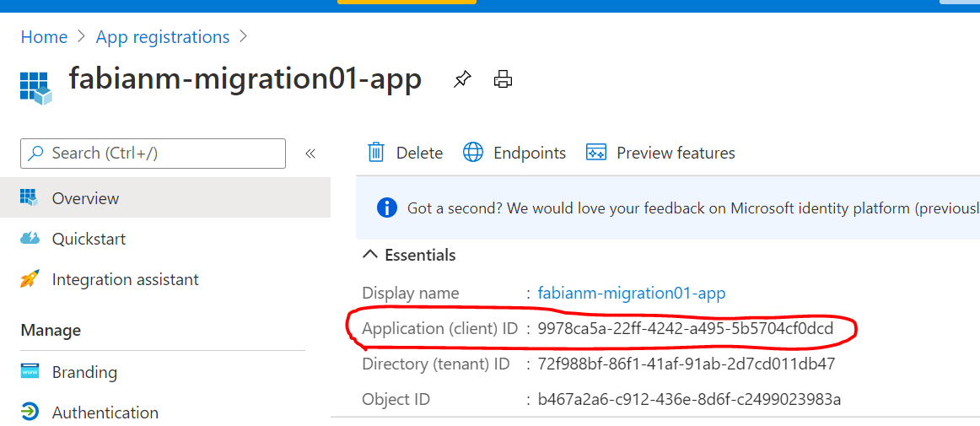Focus the Search (Ctrl+/) field
Image resolution: width=980 pixels, height=426 pixels.
pyautogui.click(x=153, y=154)
